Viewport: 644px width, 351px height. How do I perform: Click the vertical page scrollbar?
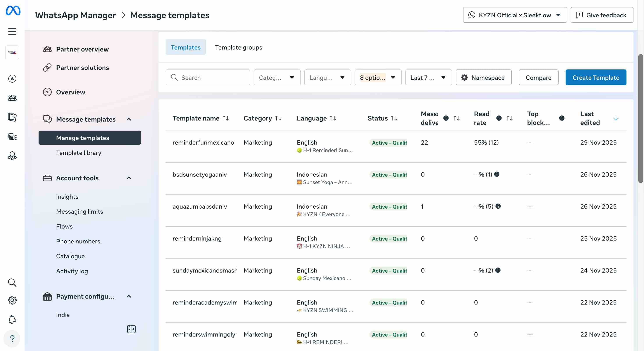click(x=640, y=119)
